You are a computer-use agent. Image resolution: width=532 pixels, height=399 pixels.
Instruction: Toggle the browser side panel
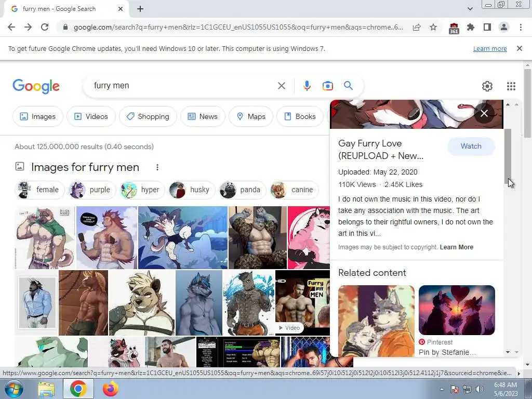pyautogui.click(x=487, y=27)
